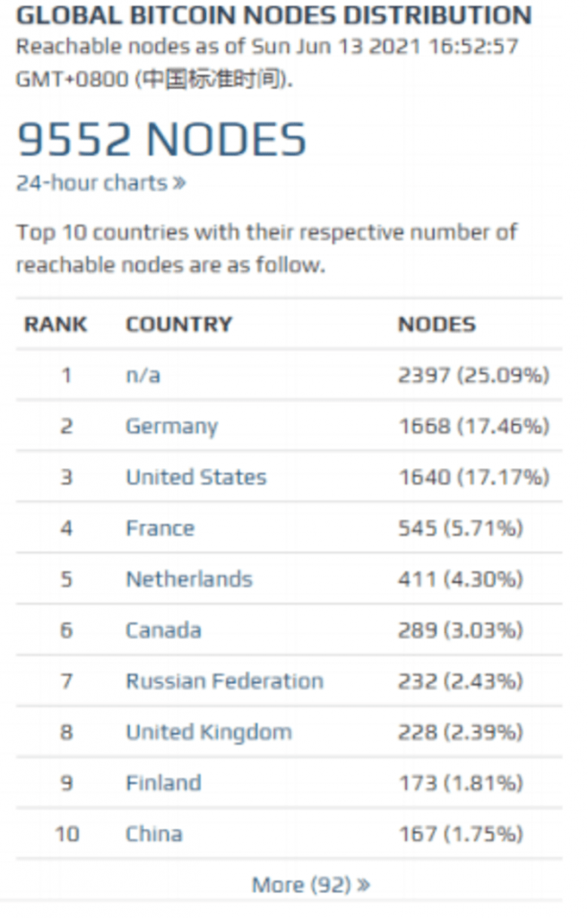The height and width of the screenshot is (918, 588).
Task: Click the RANK column header
Action: pyautogui.click(x=56, y=325)
